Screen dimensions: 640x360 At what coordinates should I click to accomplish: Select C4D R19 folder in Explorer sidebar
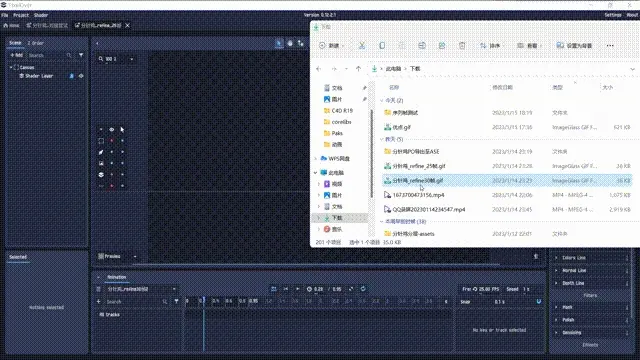coord(338,111)
